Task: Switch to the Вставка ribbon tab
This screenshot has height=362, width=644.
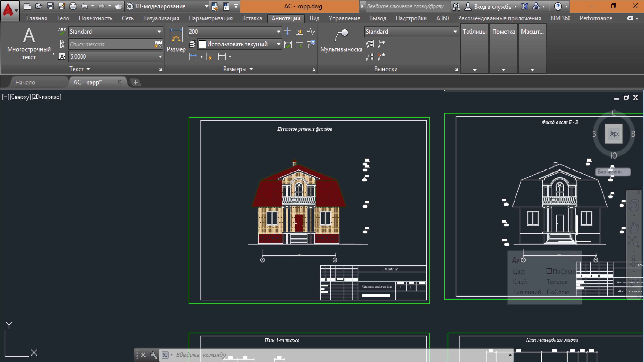Action: [252, 18]
